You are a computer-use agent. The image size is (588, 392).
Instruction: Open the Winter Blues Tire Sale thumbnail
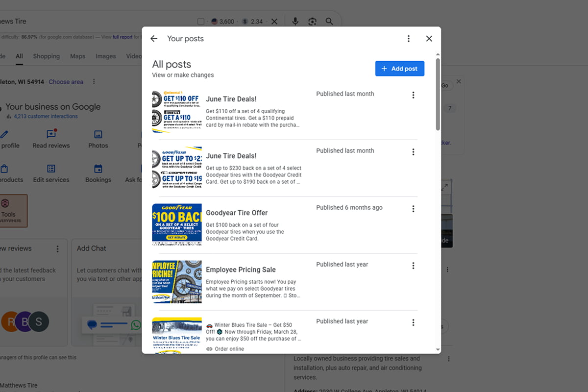tap(177, 336)
